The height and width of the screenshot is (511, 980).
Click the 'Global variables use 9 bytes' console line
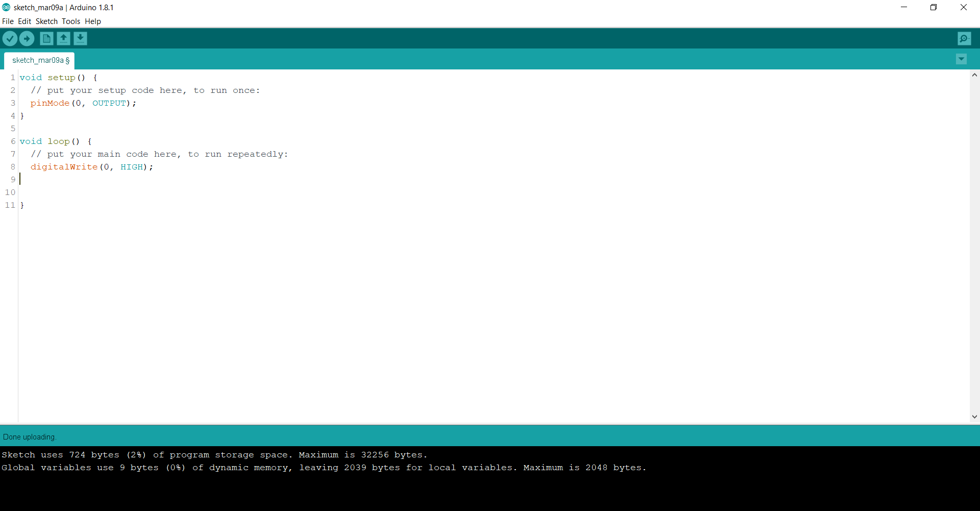(x=324, y=468)
